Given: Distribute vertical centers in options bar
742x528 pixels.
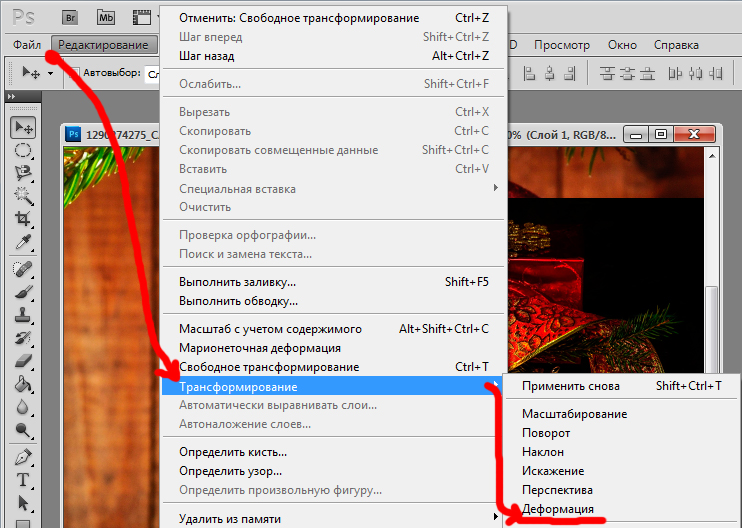Looking at the screenshot, I should pos(627,73).
